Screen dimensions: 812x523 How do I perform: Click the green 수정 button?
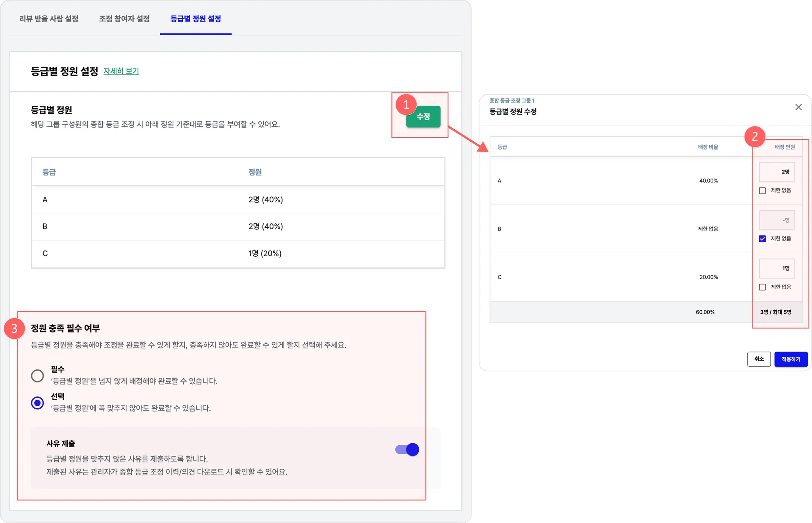coord(423,117)
